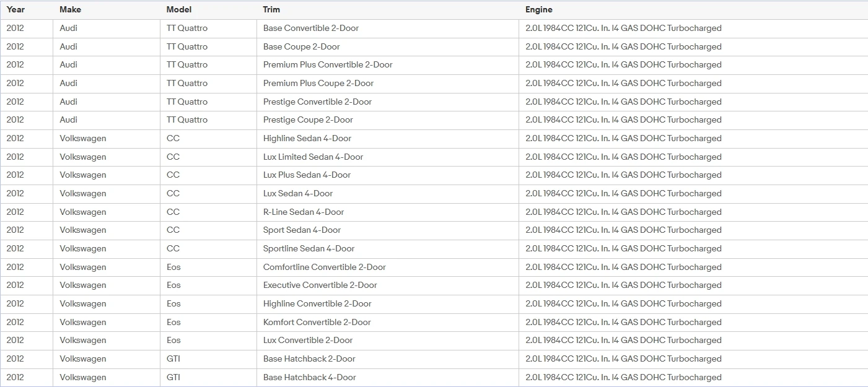Select Lux Convertible 2-Door cell
This screenshot has height=387, width=868.
click(x=388, y=341)
